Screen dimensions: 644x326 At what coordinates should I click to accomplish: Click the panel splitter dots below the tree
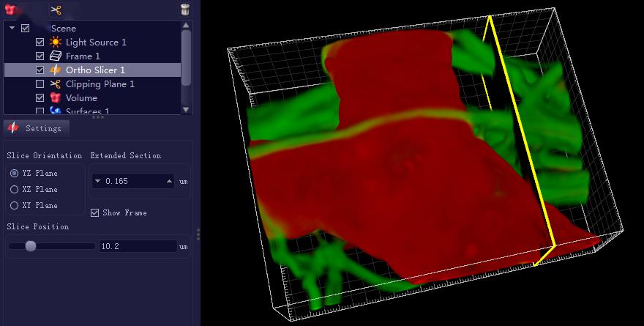(x=98, y=117)
